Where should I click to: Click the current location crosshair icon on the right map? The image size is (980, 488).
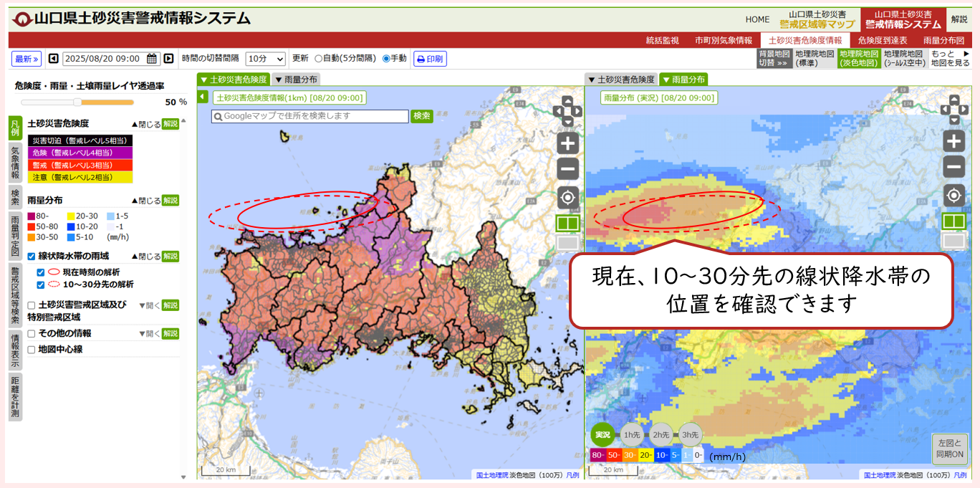[x=953, y=194]
